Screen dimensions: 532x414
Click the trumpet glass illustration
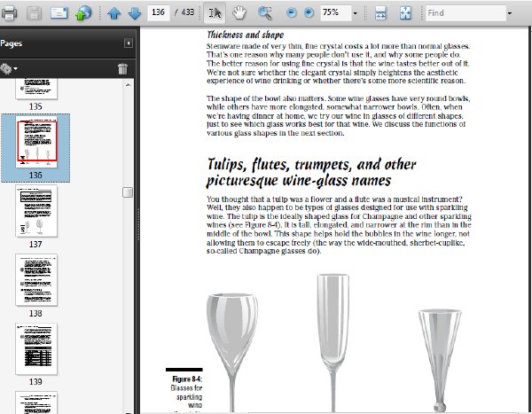click(440, 360)
